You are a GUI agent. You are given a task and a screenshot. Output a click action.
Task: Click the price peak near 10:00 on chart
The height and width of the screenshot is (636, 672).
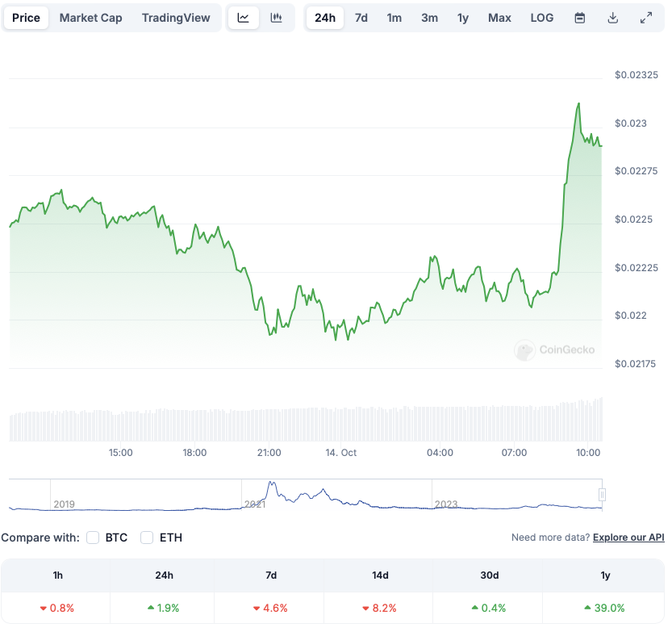tap(579, 104)
